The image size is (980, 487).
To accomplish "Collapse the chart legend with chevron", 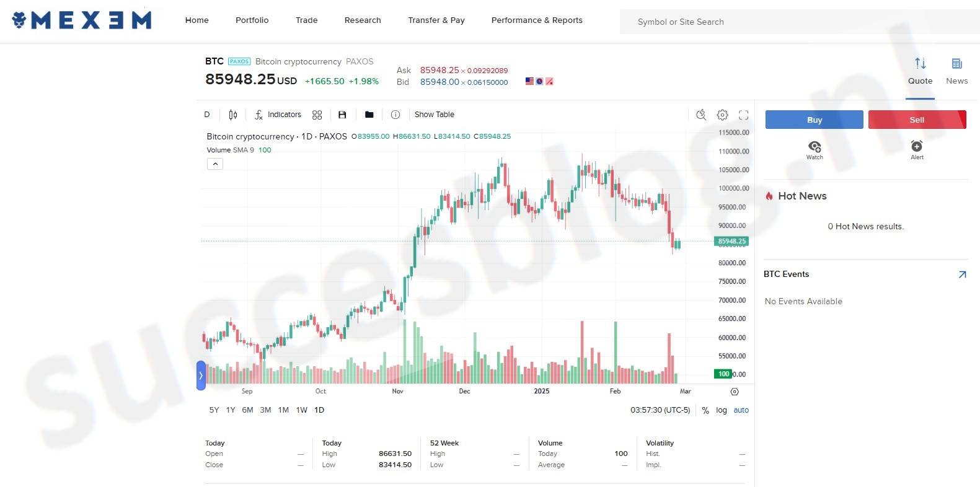I will (x=215, y=164).
